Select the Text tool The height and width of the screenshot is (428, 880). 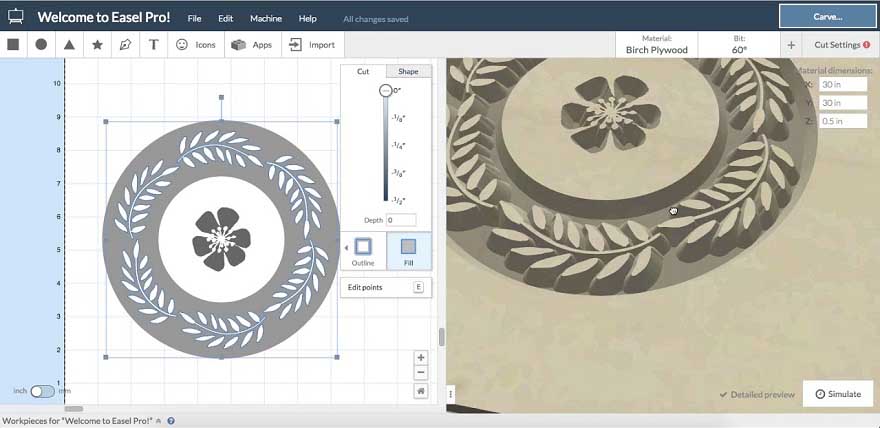[153, 45]
